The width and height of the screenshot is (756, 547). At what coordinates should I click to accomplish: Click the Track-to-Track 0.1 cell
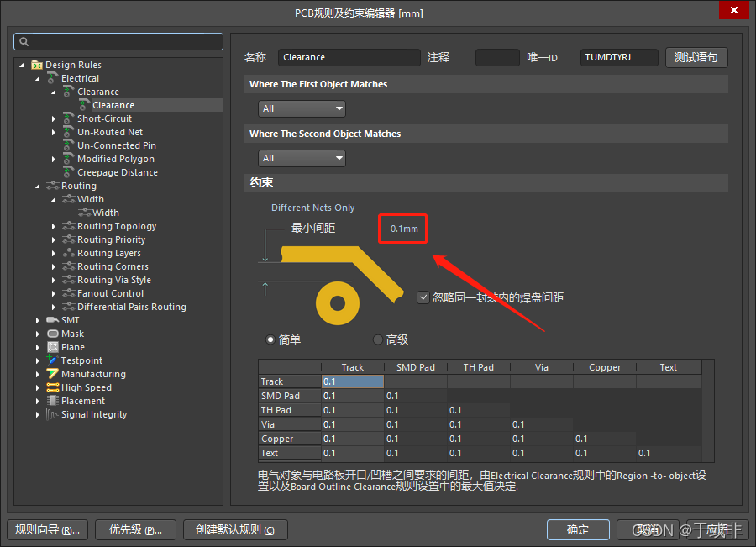point(353,381)
